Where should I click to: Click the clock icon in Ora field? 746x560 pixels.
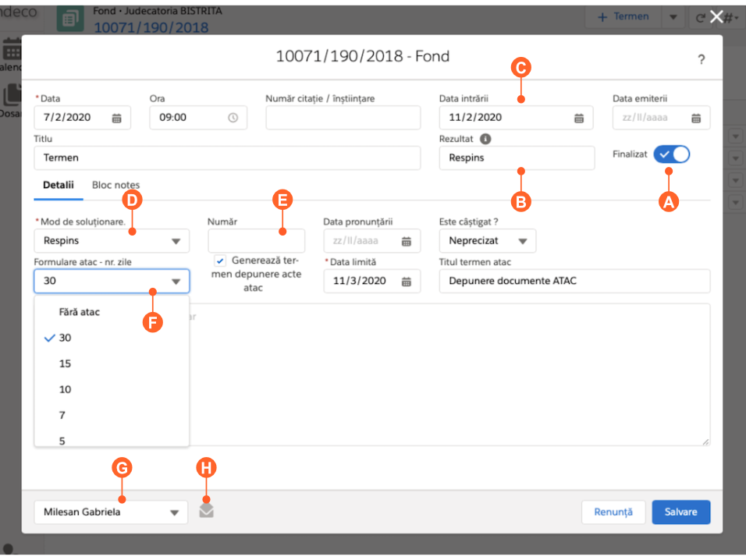(x=233, y=118)
